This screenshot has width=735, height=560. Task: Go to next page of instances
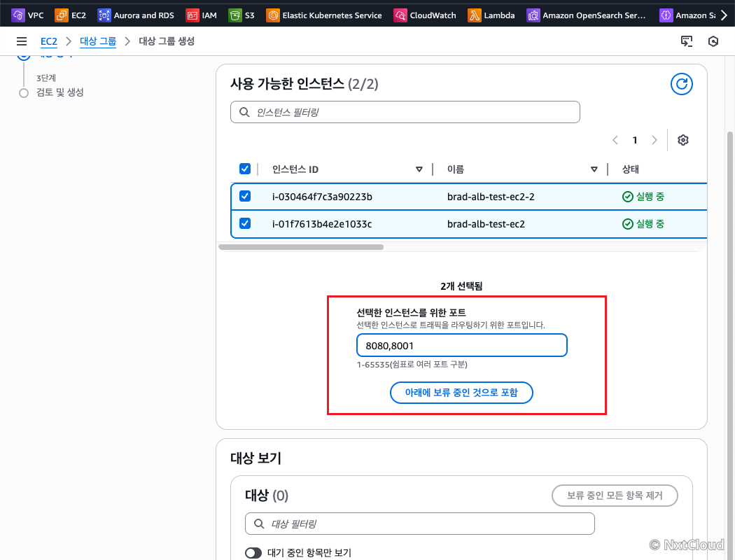pyautogui.click(x=654, y=139)
